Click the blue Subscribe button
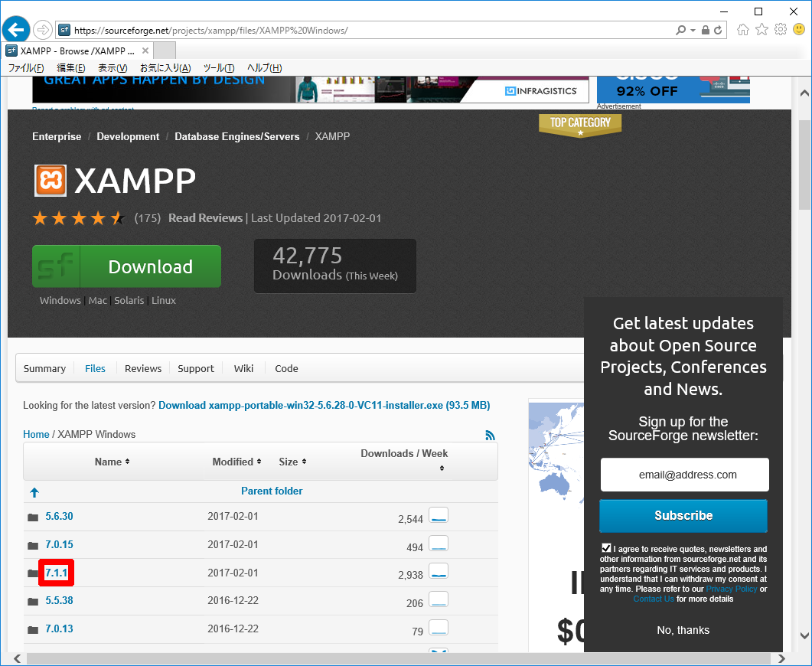Image resolution: width=812 pixels, height=666 pixels. coord(683,515)
